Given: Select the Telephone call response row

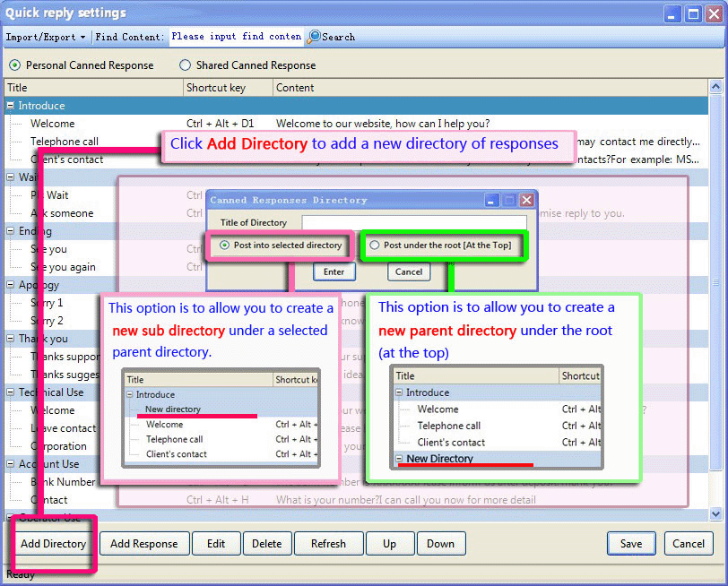Looking at the screenshot, I should pyautogui.click(x=65, y=142).
